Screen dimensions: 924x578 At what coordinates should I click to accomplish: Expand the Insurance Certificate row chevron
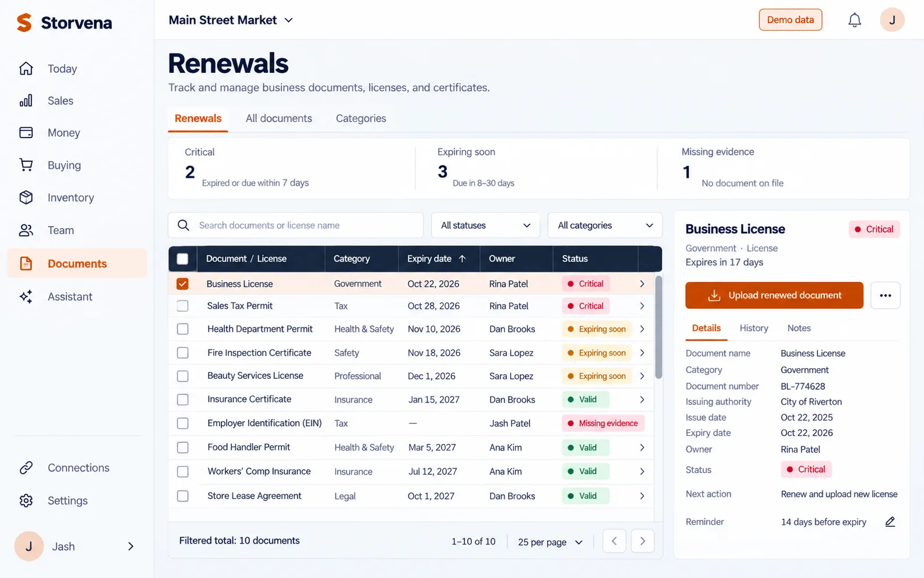tap(642, 400)
